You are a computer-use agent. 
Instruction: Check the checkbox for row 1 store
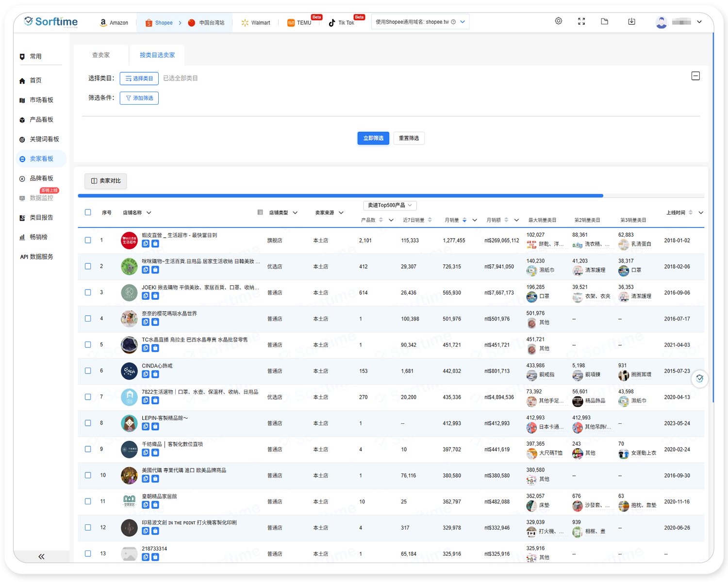tap(88, 240)
